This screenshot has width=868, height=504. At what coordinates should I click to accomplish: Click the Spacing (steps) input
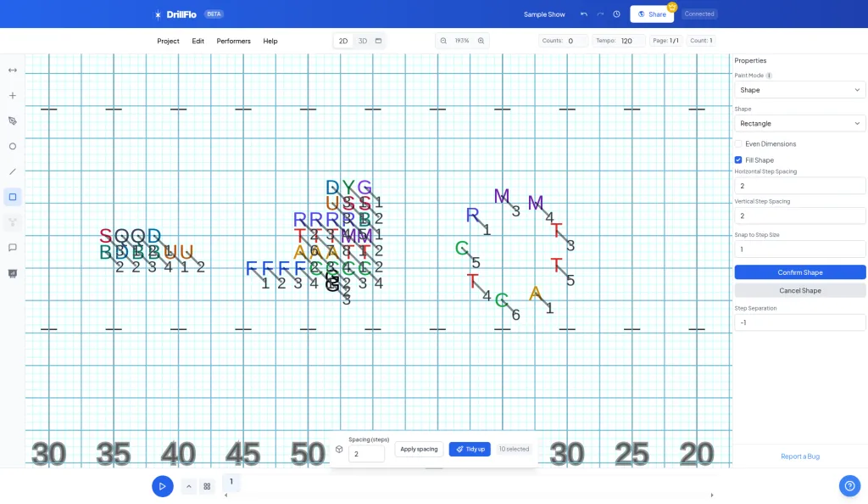click(x=366, y=454)
